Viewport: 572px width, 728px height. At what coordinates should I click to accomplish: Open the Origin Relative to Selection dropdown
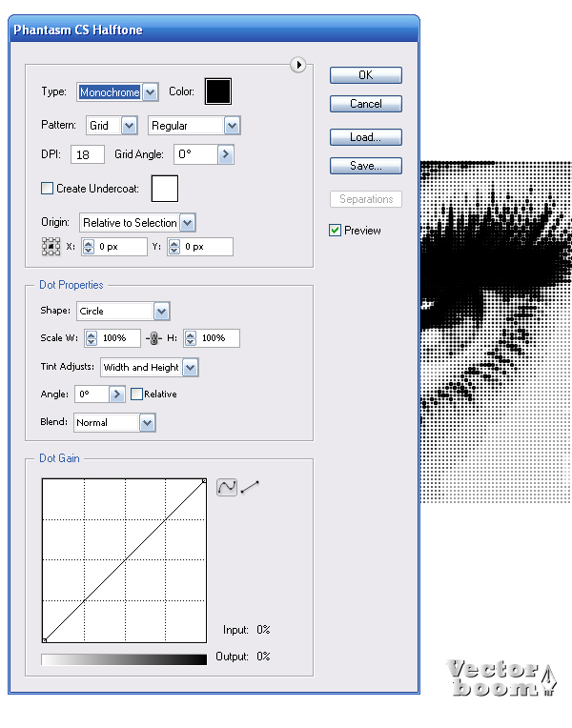tap(137, 222)
